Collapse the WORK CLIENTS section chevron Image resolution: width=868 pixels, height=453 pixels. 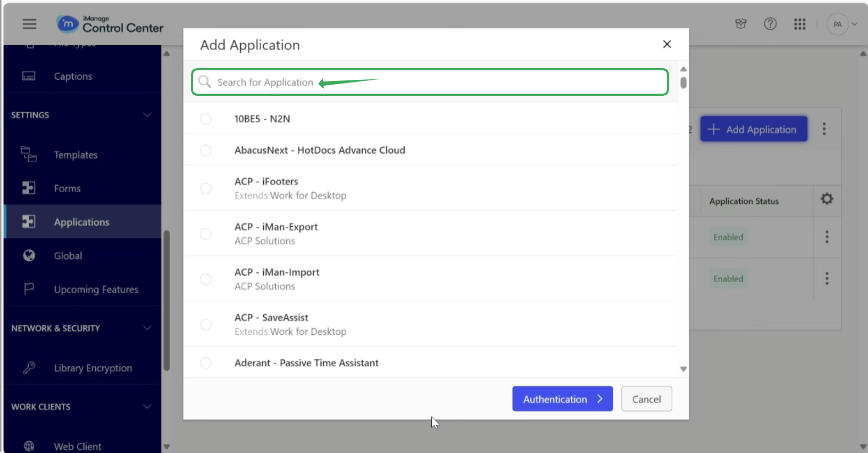point(147,407)
